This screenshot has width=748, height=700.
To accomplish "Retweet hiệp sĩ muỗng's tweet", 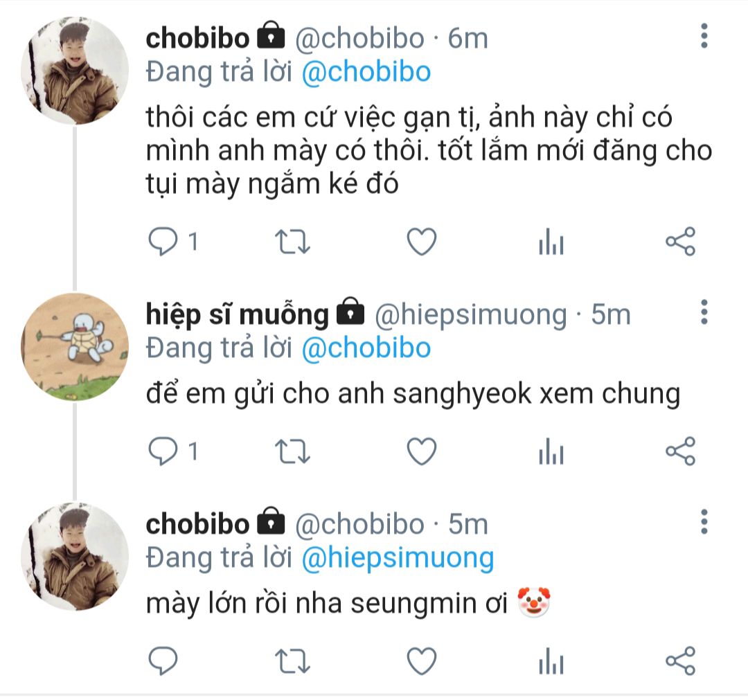I will click(292, 451).
